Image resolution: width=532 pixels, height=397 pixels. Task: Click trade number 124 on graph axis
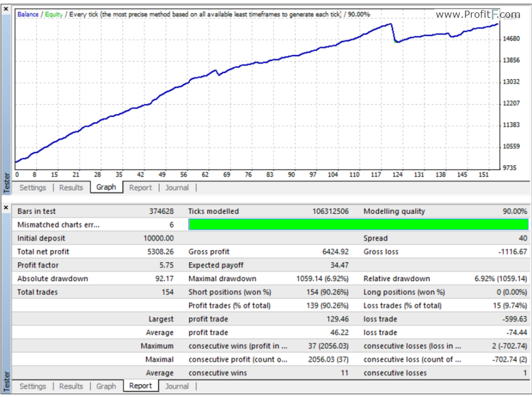pyautogui.click(x=397, y=175)
